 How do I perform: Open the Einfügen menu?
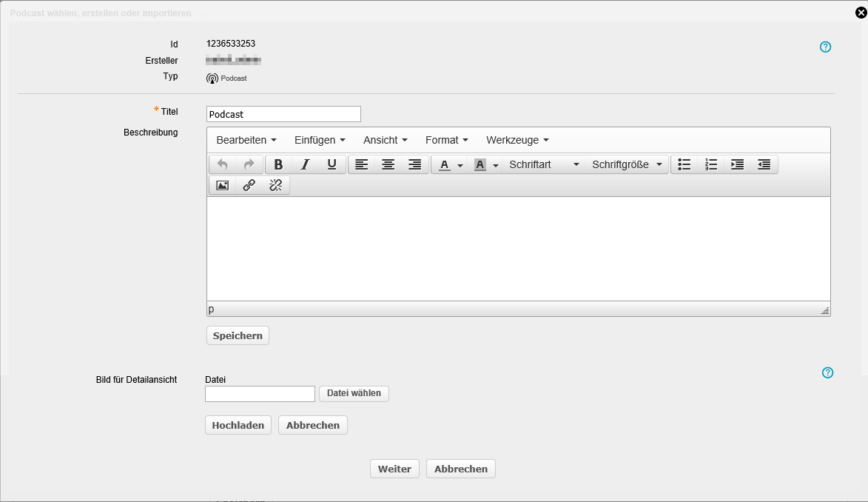320,140
